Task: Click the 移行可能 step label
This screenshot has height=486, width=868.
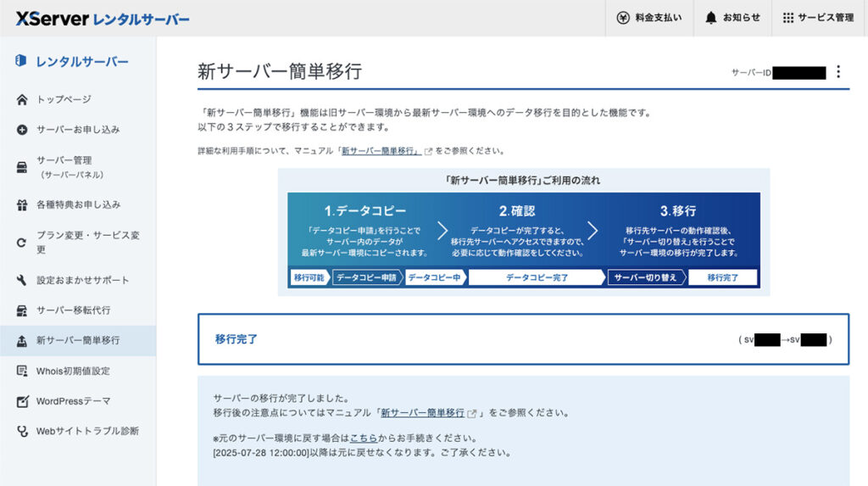Action: click(309, 277)
